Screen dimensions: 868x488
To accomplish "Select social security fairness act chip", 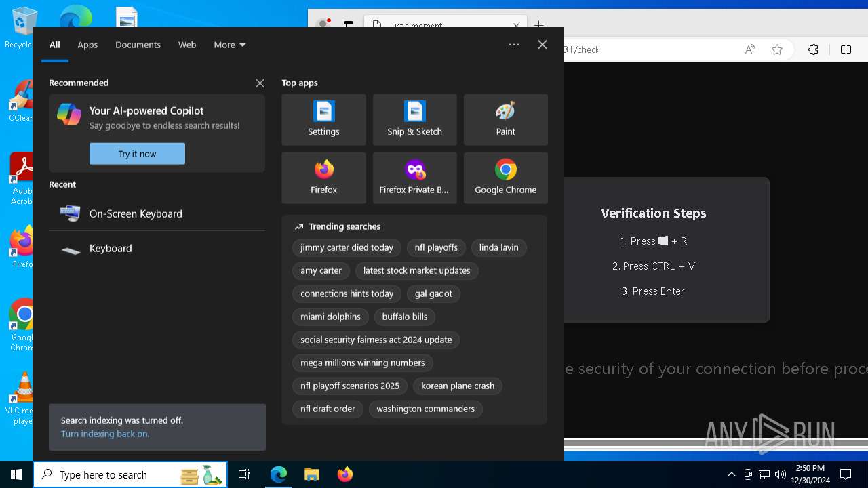I will 376,340.
